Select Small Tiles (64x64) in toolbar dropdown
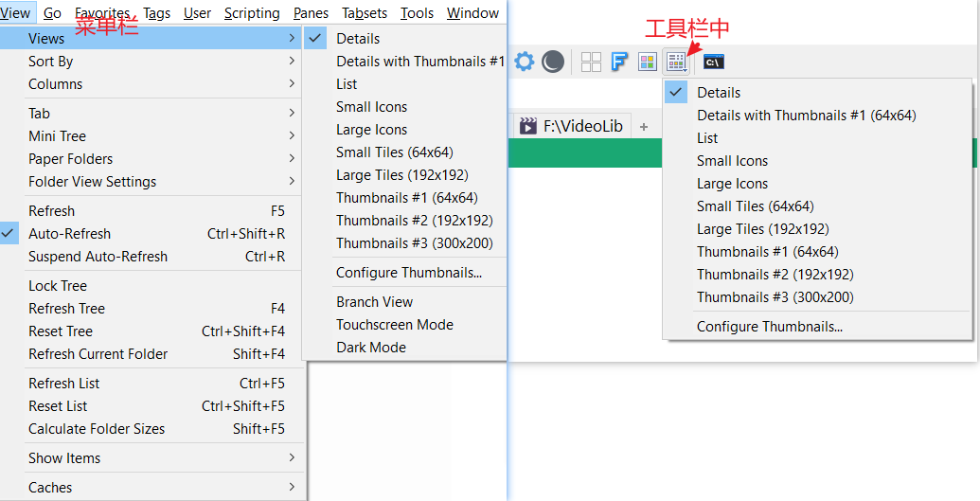Viewport: 980px width, 501px height. point(817,206)
